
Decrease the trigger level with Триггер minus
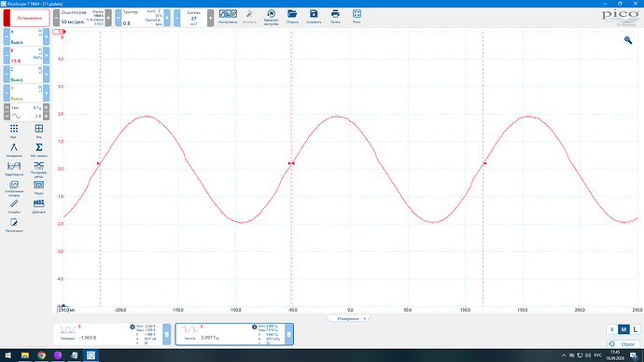119,18
